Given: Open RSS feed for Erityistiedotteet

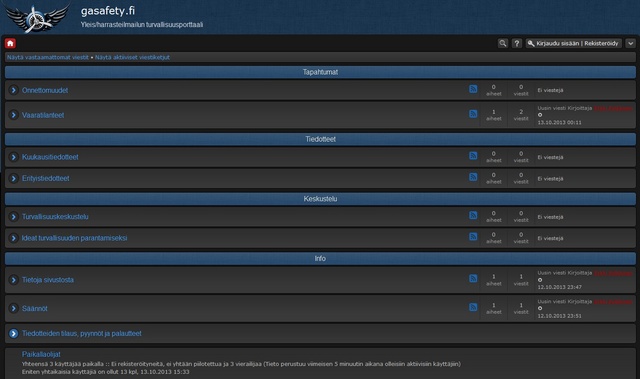Looking at the screenshot, I should (473, 177).
